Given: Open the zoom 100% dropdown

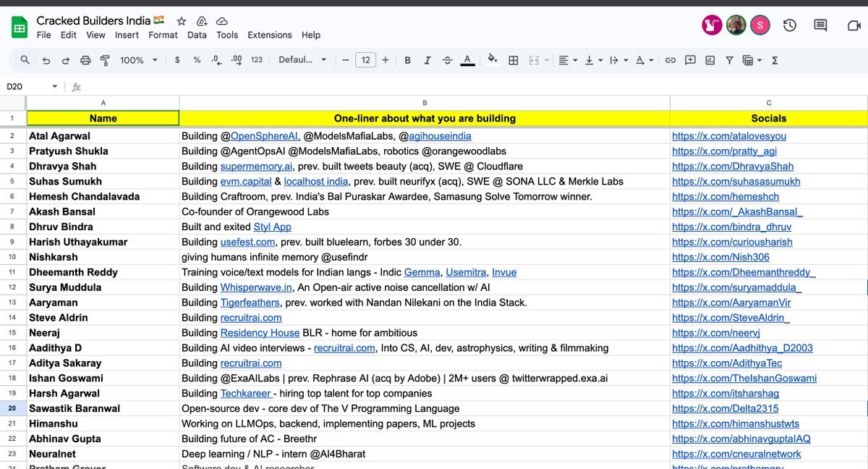Looking at the screenshot, I should tap(138, 60).
